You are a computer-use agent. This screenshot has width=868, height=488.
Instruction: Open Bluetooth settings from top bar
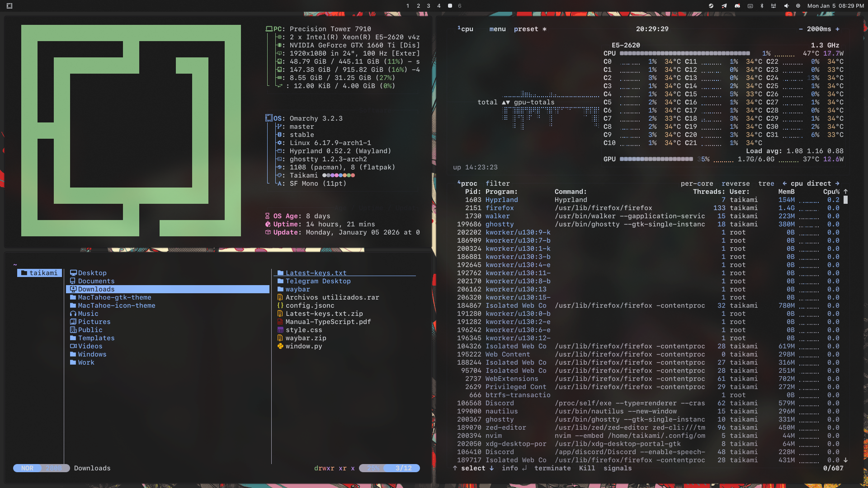(762, 6)
